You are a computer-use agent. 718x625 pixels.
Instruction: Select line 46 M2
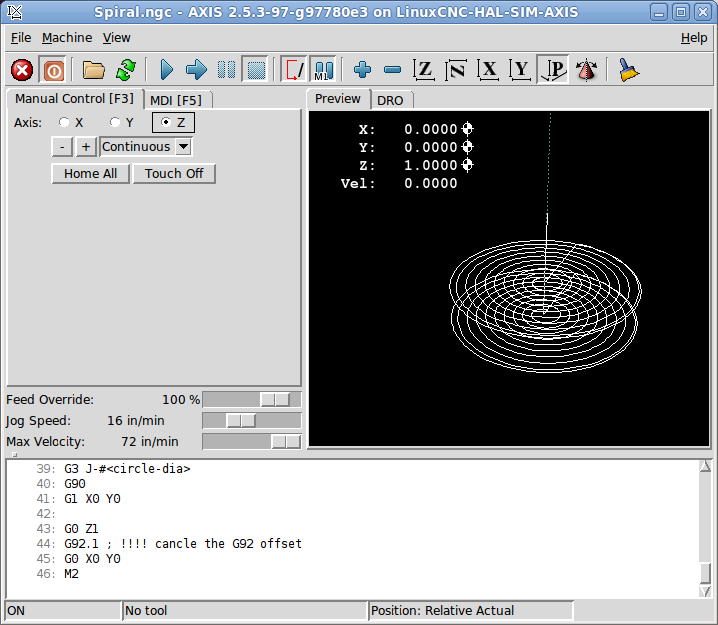pyautogui.click(x=71, y=574)
